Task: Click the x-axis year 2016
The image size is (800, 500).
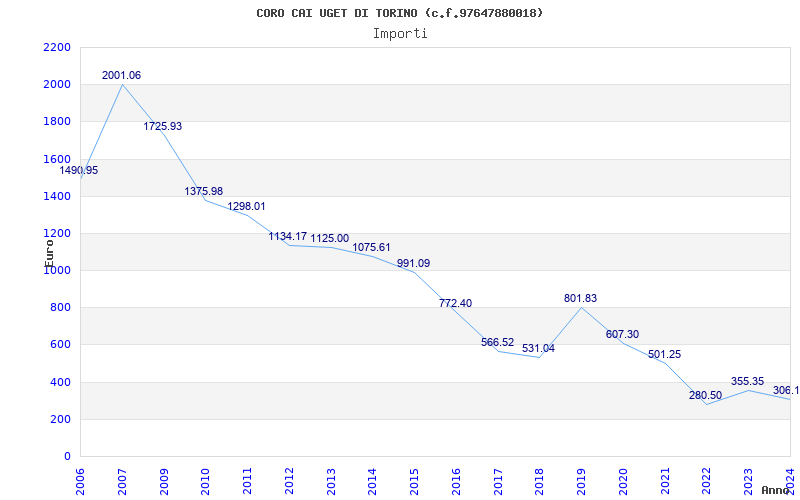Action: (456, 482)
